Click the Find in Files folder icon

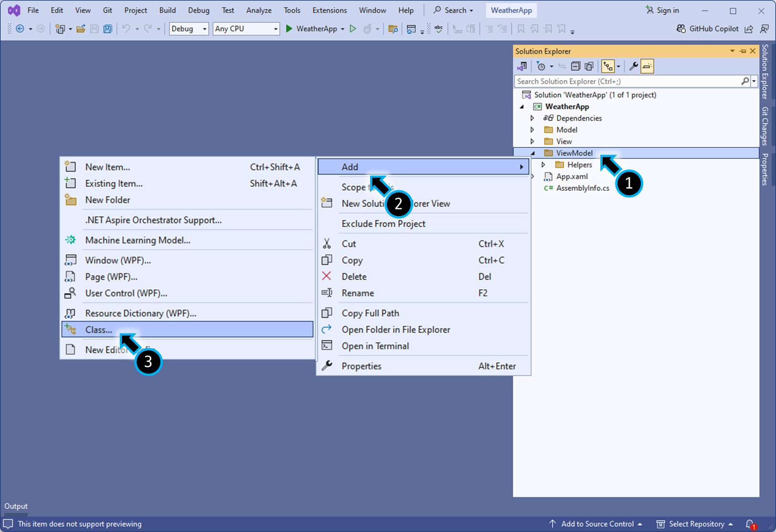[x=393, y=29]
